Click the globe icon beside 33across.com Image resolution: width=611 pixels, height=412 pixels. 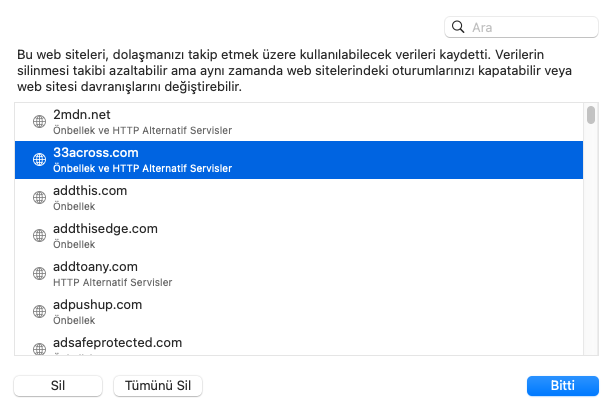(40, 159)
